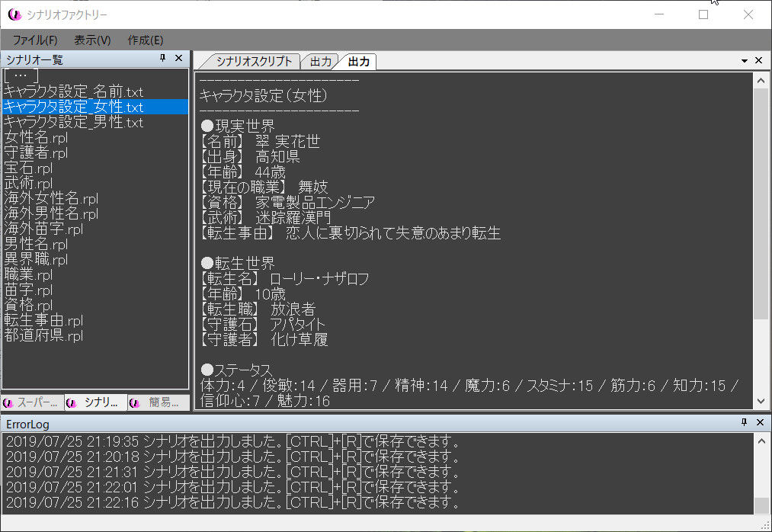The width and height of the screenshot is (772, 532).
Task: Open the ファイル(F) menu
Action: click(x=35, y=40)
